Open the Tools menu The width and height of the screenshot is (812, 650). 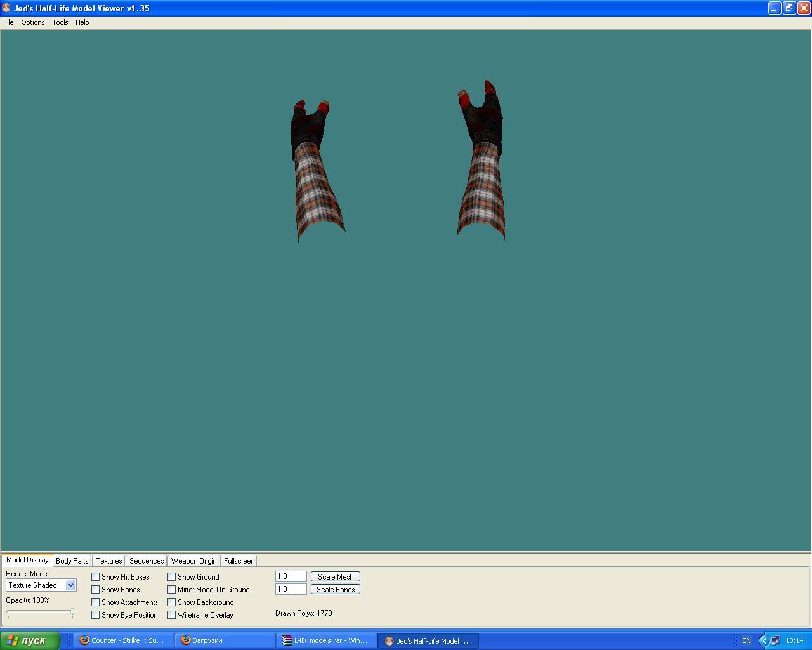[x=60, y=22]
